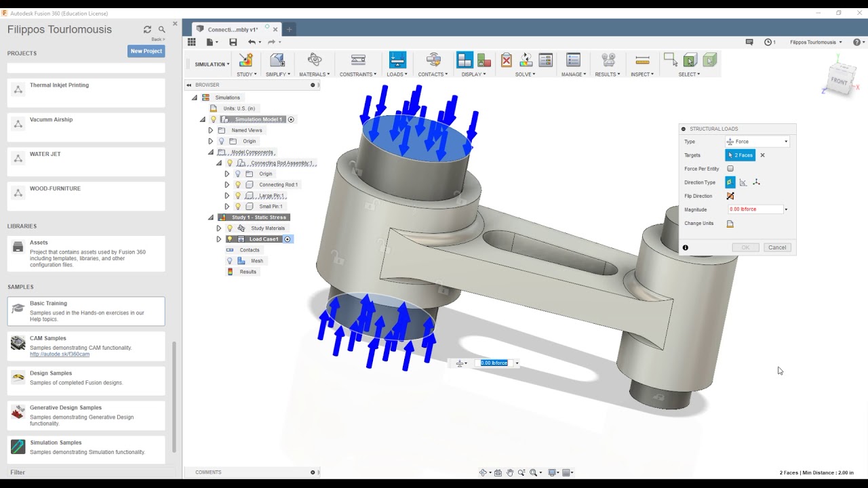Click the Undo arrow
The height and width of the screenshot is (488, 868).
(x=252, y=42)
